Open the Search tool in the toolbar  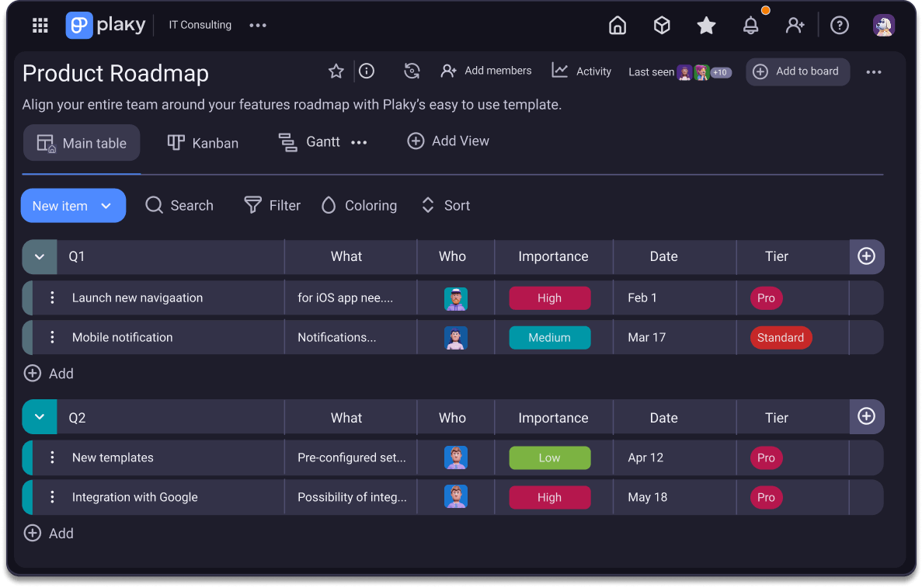[179, 205]
